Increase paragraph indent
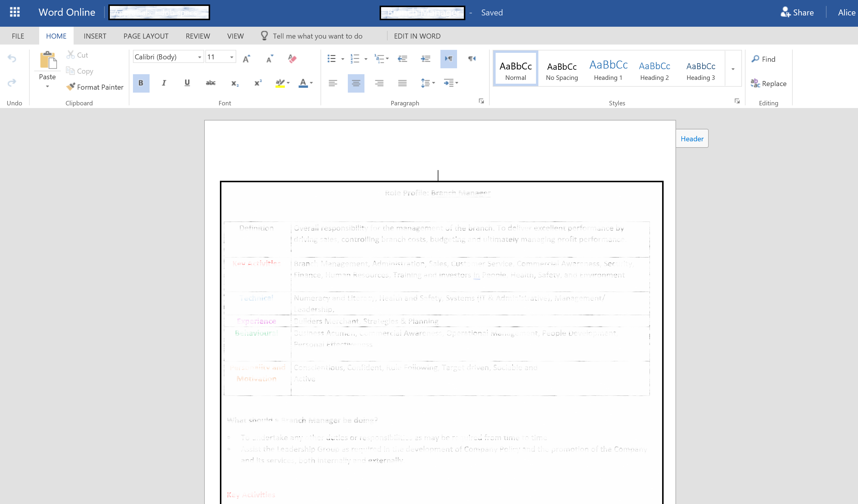The width and height of the screenshot is (858, 504). [426, 58]
